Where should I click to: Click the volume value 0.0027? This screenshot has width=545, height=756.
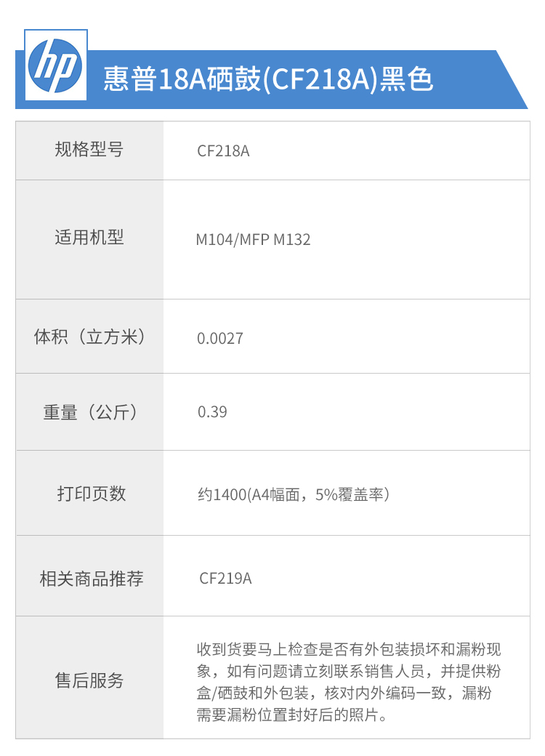click(220, 339)
